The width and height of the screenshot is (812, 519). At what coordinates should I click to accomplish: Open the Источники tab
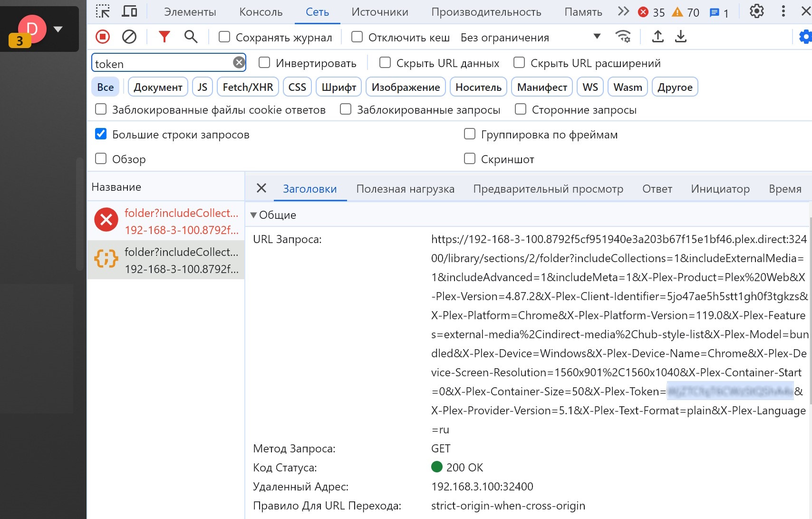(x=380, y=12)
